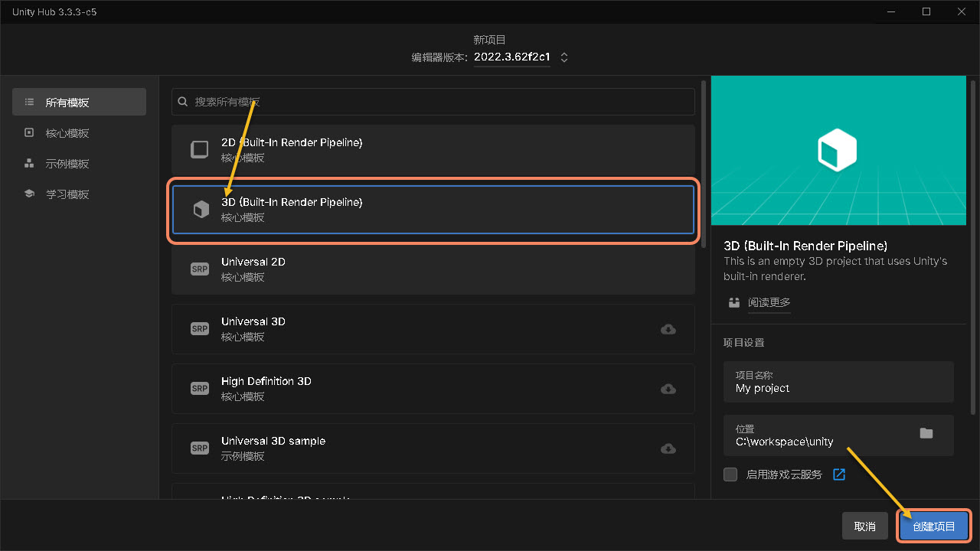Click the cube icon on 3D Built-In template
Screen dimensions: 980x551
[199, 209]
